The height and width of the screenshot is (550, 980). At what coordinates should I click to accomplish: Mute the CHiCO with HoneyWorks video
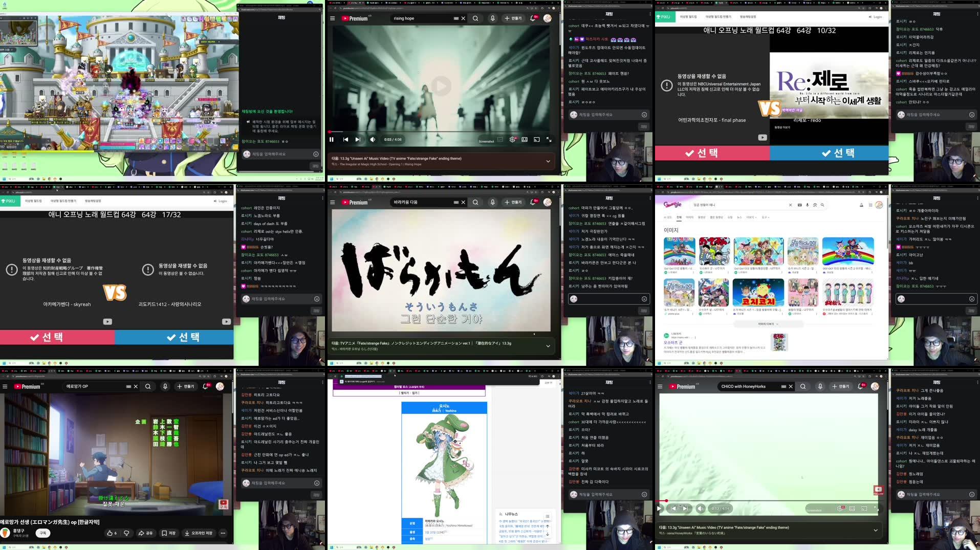pos(701,508)
